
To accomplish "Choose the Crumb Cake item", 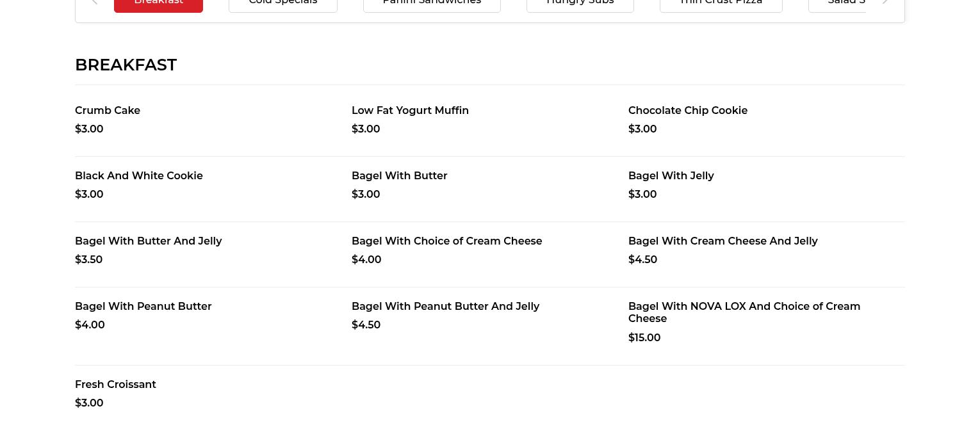I will point(108,111).
